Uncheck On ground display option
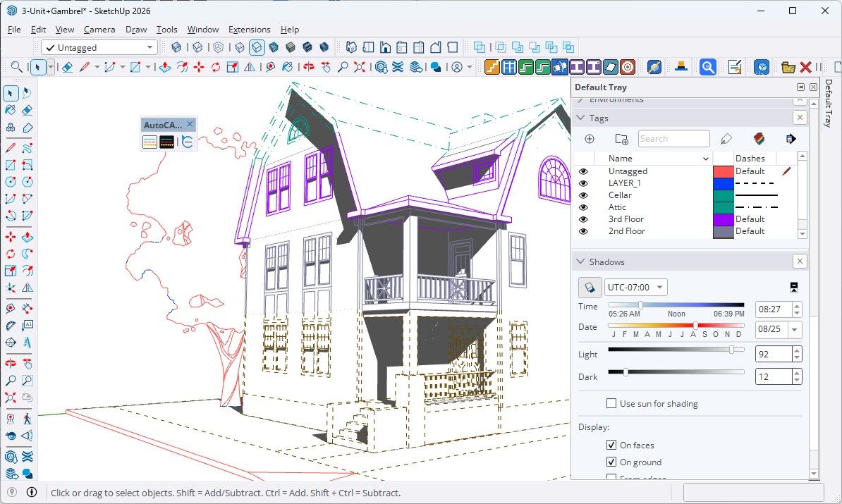Screen dimensions: 842x504 coord(611,462)
